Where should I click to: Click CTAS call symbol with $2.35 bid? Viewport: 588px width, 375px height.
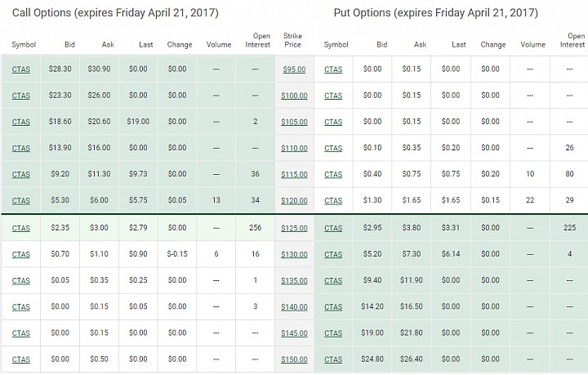21,228
